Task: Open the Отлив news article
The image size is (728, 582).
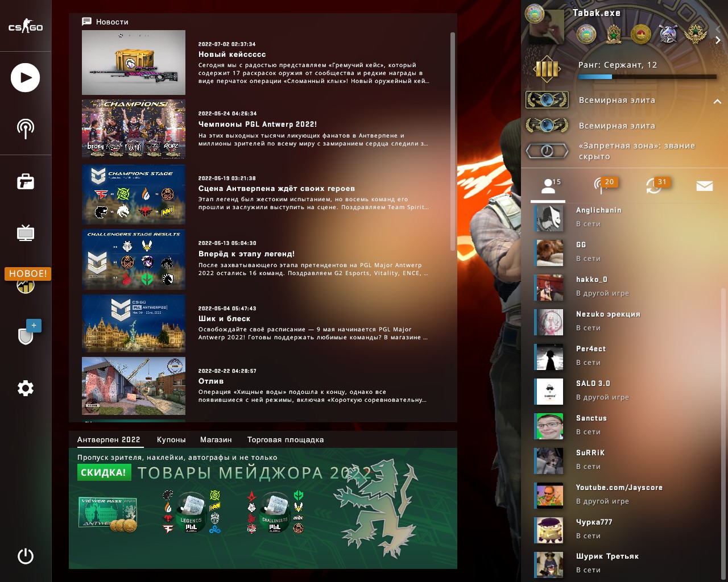Action: 263,386
